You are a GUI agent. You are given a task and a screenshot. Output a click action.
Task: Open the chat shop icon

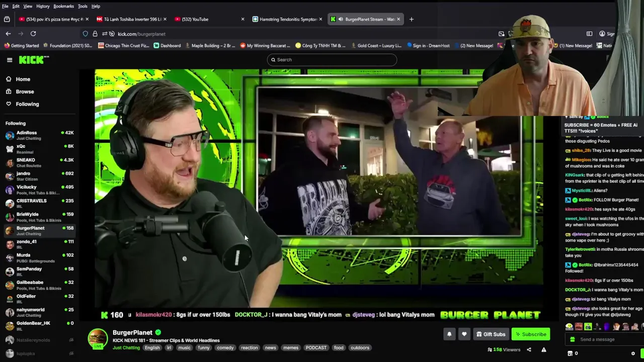[x=570, y=353]
